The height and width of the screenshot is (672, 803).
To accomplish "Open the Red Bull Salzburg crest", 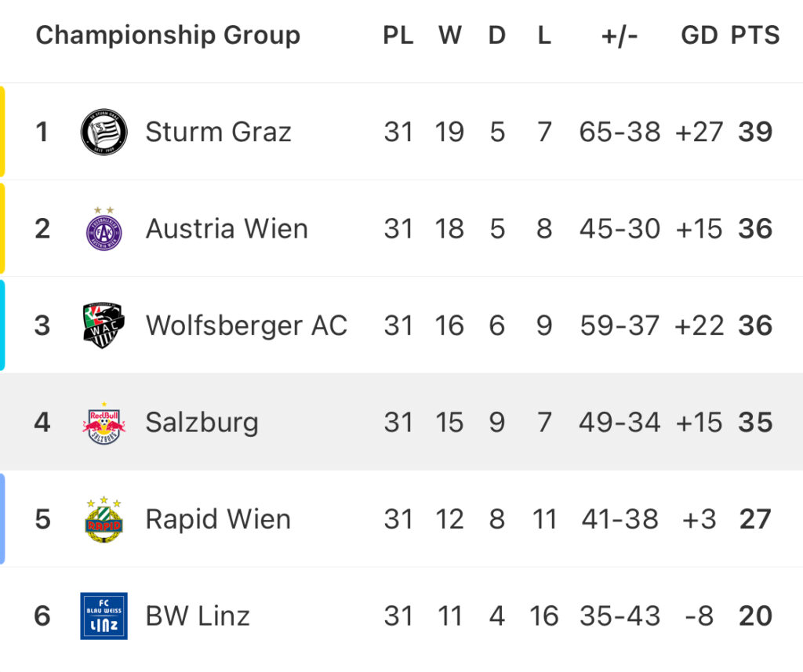I will pyautogui.click(x=104, y=423).
